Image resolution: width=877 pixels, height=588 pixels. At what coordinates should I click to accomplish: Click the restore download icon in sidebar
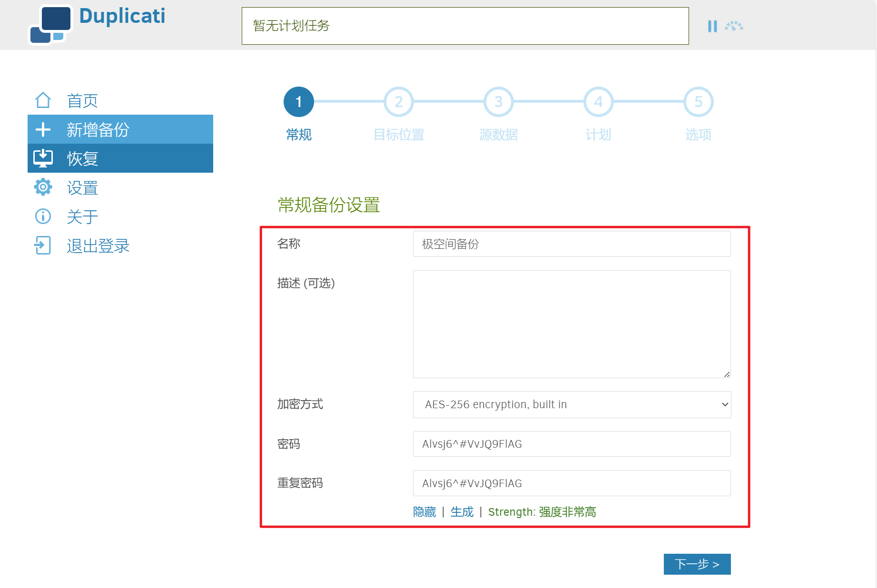(x=43, y=158)
